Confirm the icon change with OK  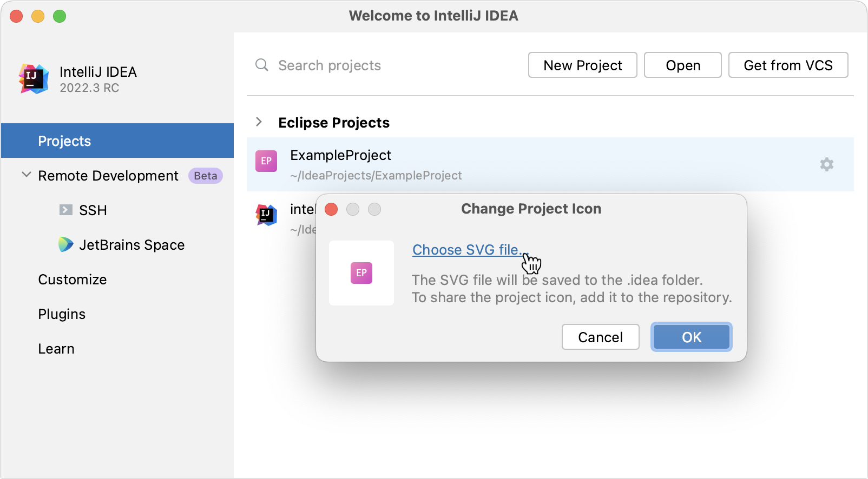pyautogui.click(x=692, y=337)
